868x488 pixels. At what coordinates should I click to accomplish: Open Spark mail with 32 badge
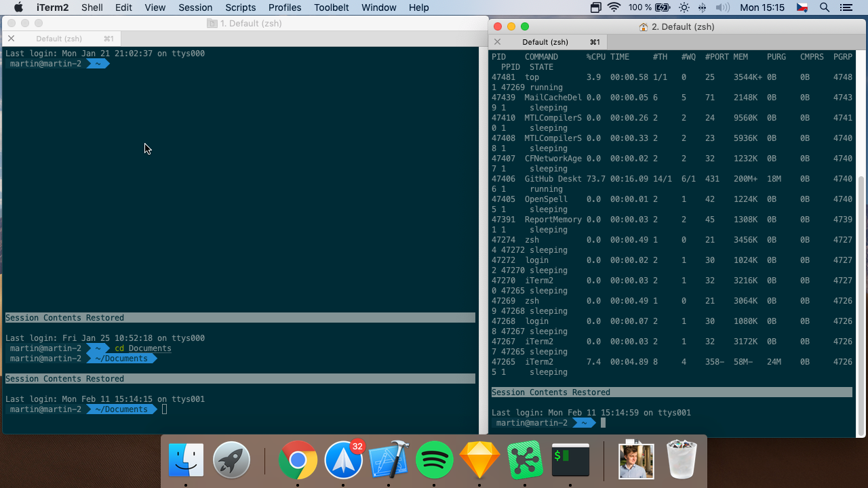coord(344,460)
